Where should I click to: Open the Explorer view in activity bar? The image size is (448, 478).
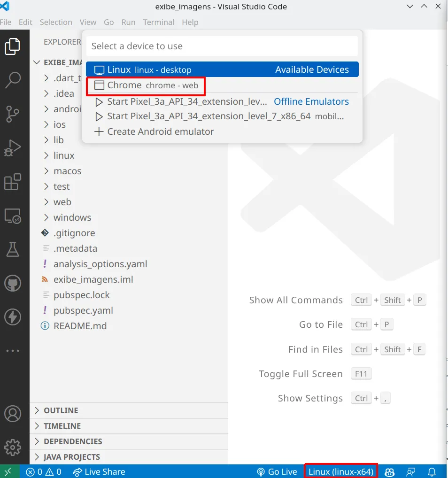pyautogui.click(x=13, y=46)
